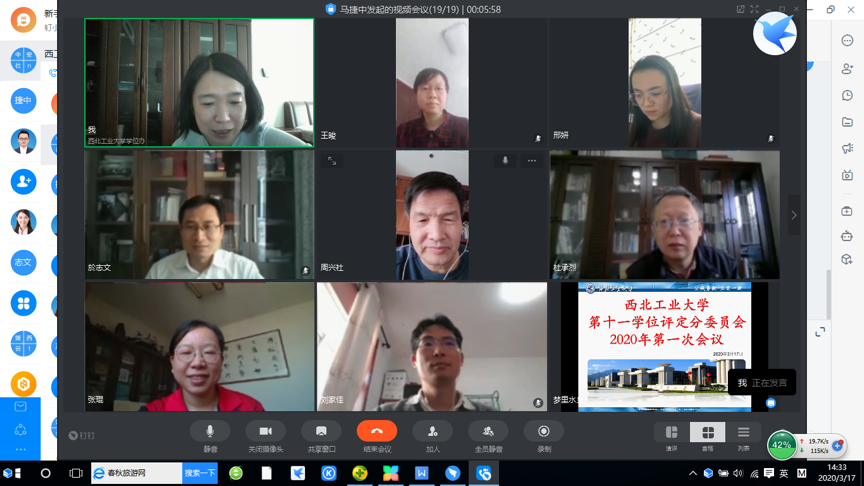
Task: Open more options on 周兴社's video tile
Action: coord(532,161)
